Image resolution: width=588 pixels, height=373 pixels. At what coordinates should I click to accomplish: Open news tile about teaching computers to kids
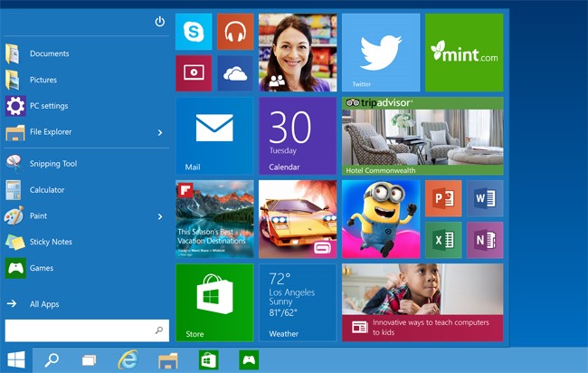point(422,302)
